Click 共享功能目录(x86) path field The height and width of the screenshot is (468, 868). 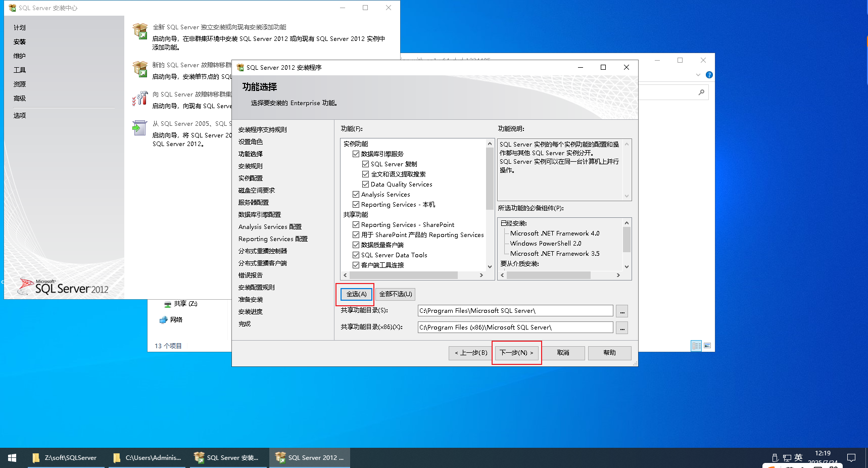pyautogui.click(x=515, y=327)
